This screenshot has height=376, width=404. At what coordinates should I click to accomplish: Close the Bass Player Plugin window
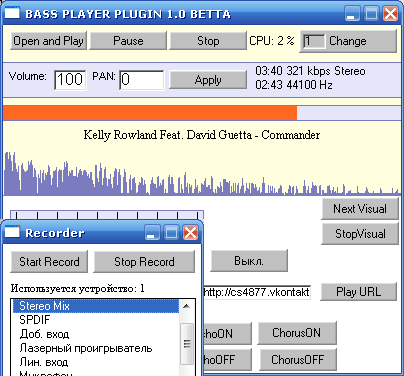tap(390, 14)
